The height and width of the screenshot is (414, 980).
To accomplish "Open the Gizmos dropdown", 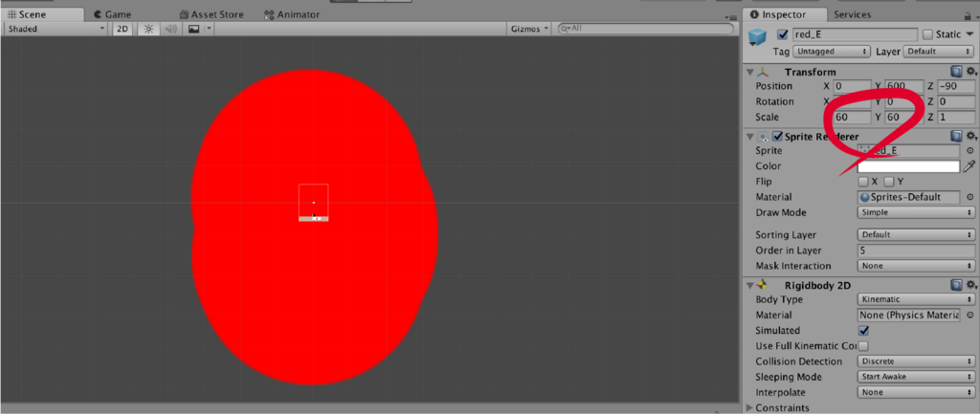I will pos(528,29).
